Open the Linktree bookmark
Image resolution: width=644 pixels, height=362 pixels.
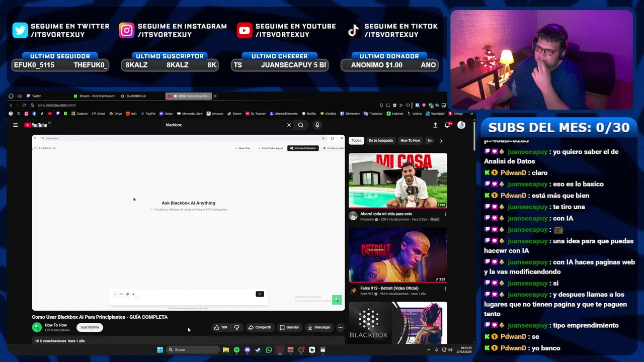coord(395,114)
